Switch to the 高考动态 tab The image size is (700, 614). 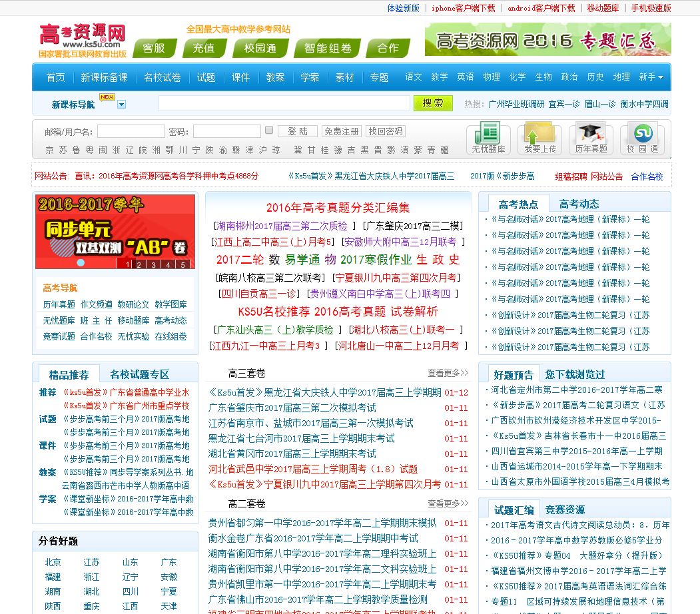click(x=579, y=204)
